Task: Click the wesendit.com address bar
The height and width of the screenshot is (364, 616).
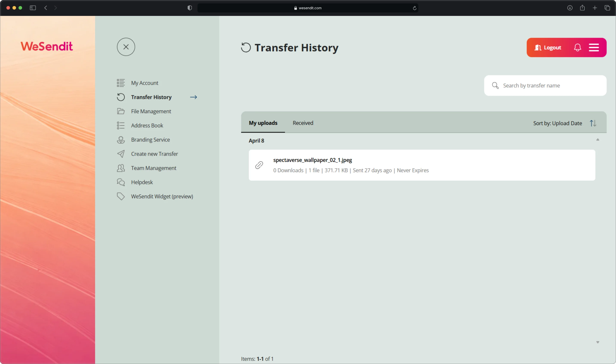Action: click(x=308, y=8)
